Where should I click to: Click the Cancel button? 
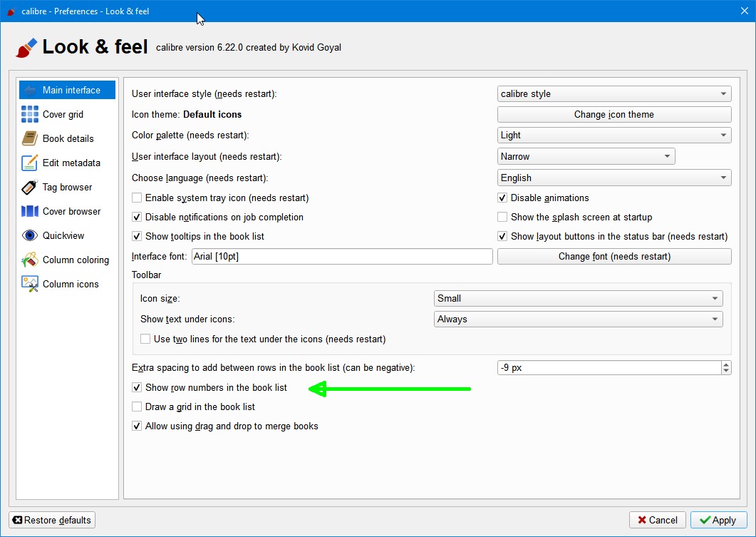click(x=657, y=520)
